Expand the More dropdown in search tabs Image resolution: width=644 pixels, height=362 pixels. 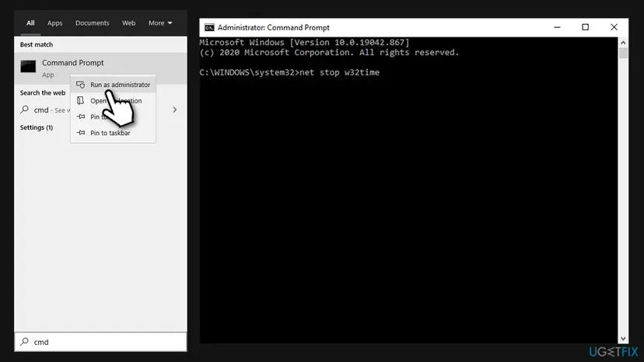(x=160, y=23)
